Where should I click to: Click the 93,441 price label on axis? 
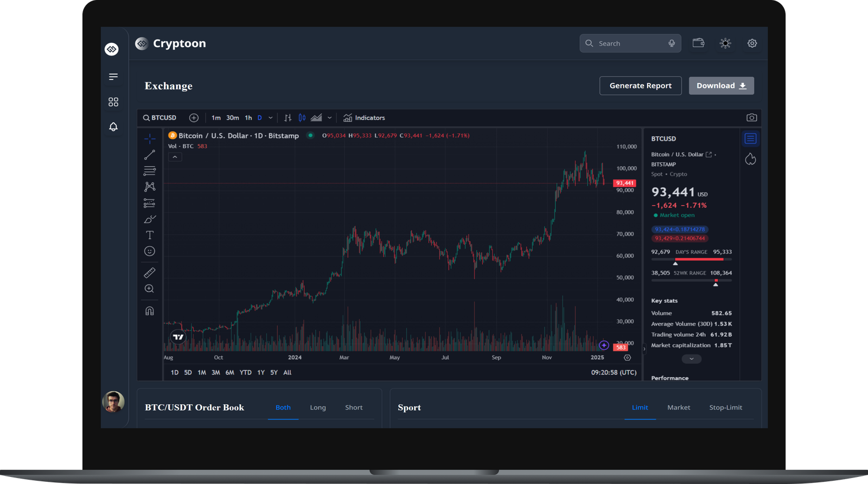(624, 183)
